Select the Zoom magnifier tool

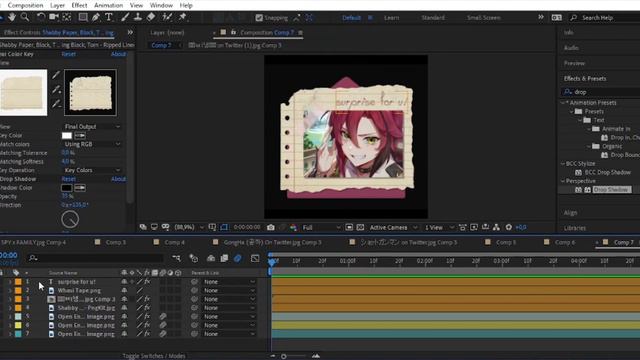[x=25, y=17]
